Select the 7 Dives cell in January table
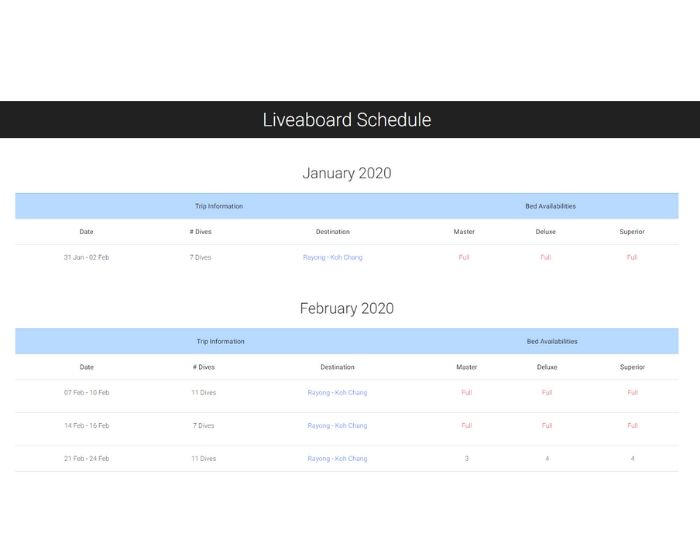This screenshot has height=560, width=700. click(200, 257)
